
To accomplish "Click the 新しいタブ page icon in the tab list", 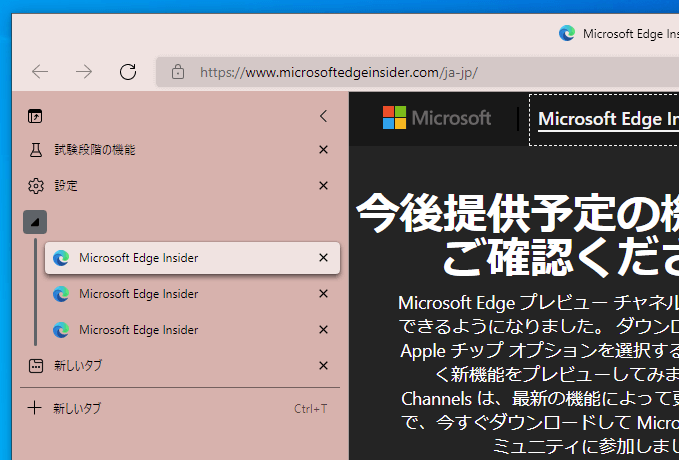I will 36,366.
